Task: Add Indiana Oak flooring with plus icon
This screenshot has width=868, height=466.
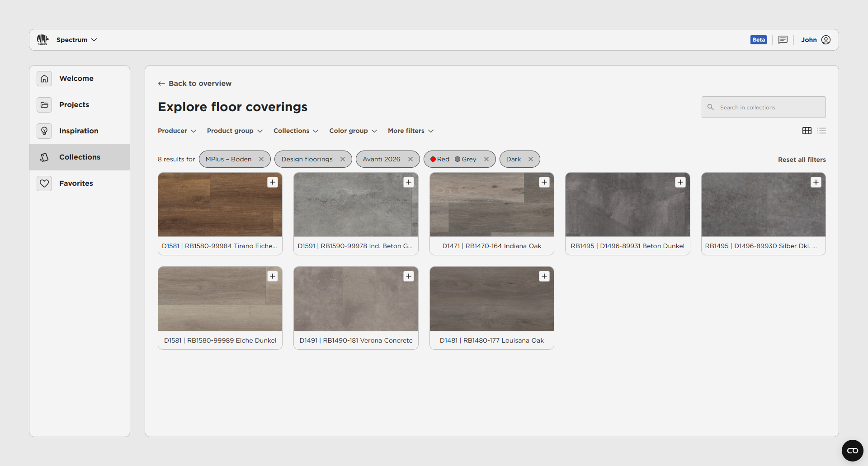Action: tap(544, 182)
